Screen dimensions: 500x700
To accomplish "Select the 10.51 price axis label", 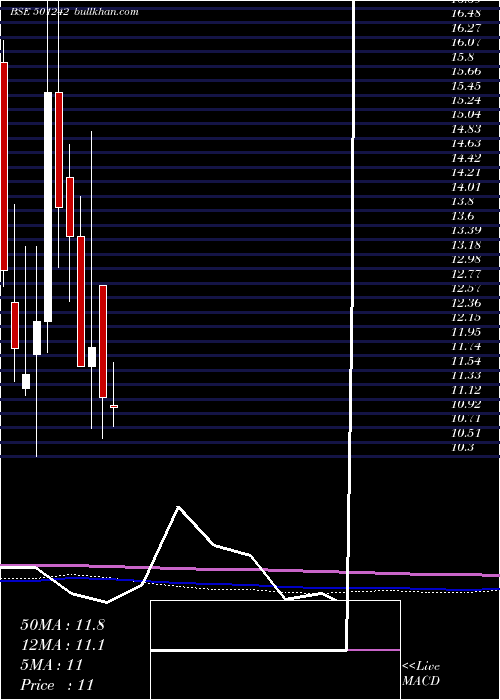I will [466, 433].
